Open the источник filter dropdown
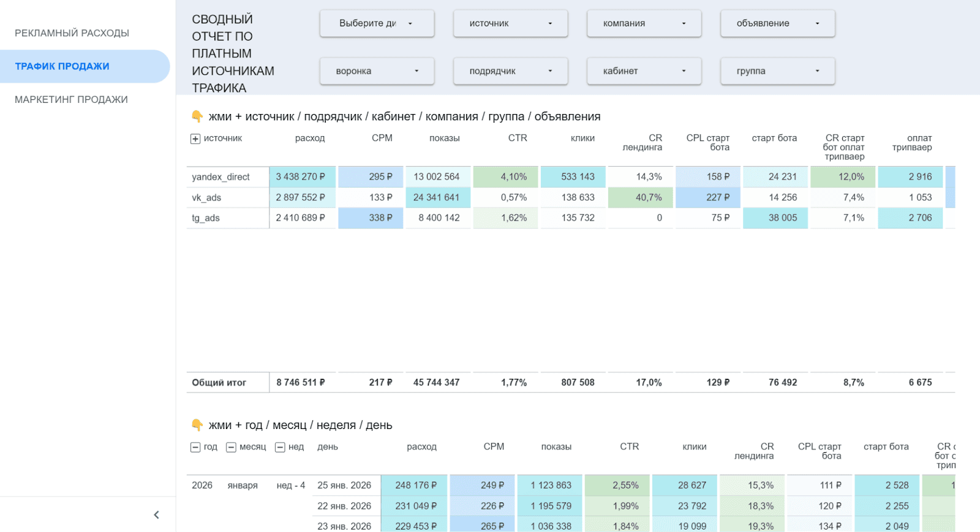Image resolution: width=980 pixels, height=532 pixels. (510, 23)
